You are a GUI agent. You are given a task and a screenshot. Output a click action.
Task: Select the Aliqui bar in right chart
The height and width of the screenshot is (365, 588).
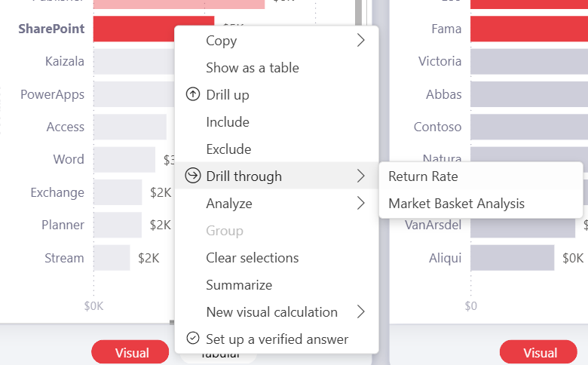click(x=513, y=258)
